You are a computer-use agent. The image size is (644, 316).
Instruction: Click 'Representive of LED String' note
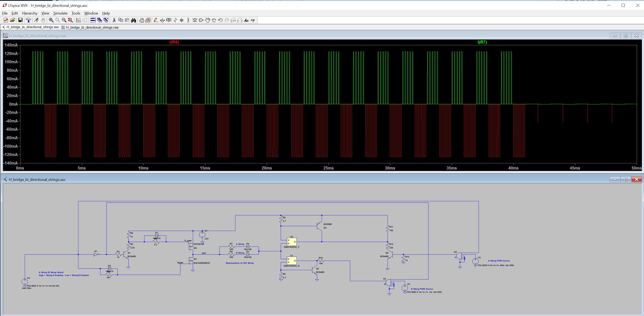pyautogui.click(x=240, y=263)
